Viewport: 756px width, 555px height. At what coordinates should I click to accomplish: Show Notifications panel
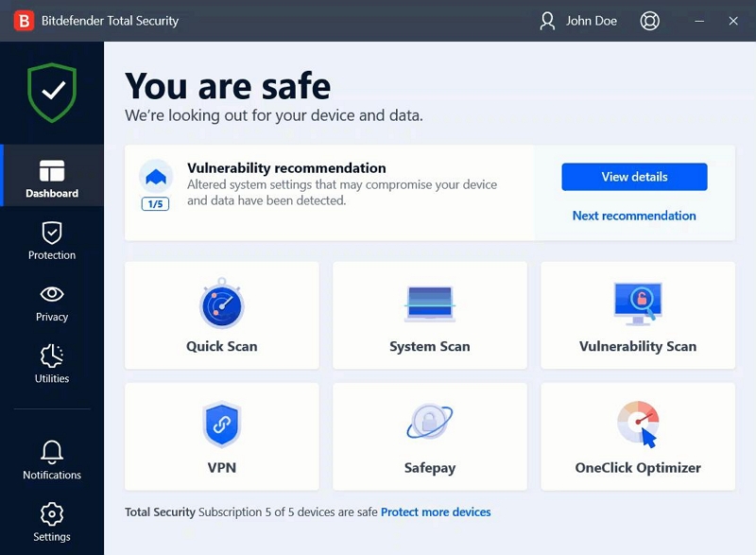(x=52, y=460)
